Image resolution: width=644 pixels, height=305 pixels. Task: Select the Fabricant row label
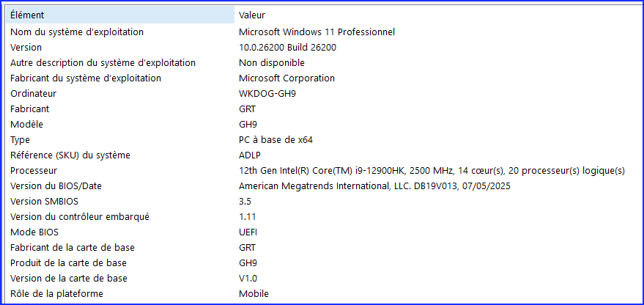click(x=29, y=109)
